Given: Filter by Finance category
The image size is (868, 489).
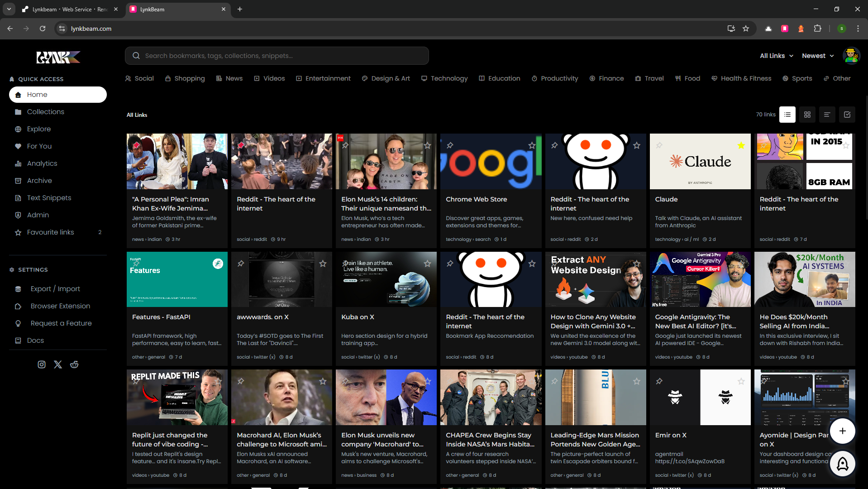Looking at the screenshot, I should point(606,78).
